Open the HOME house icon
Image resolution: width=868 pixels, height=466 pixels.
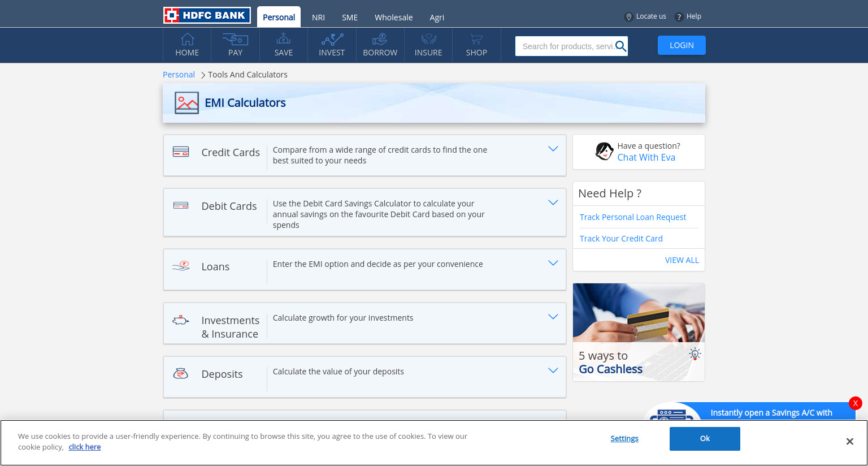point(187,39)
